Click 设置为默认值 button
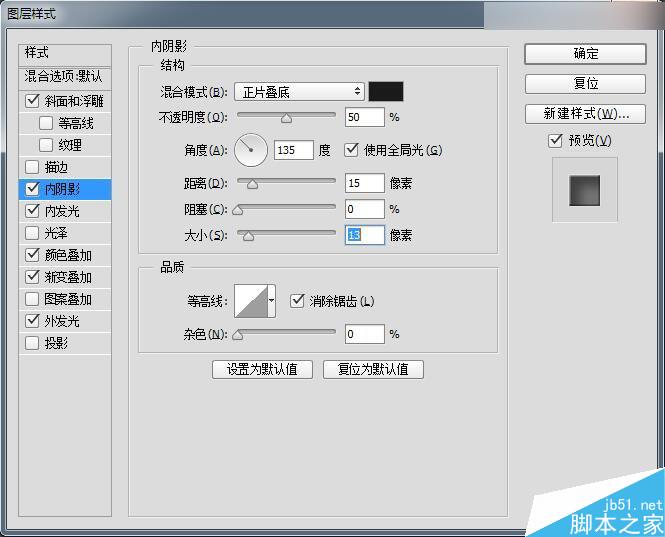 (x=262, y=369)
